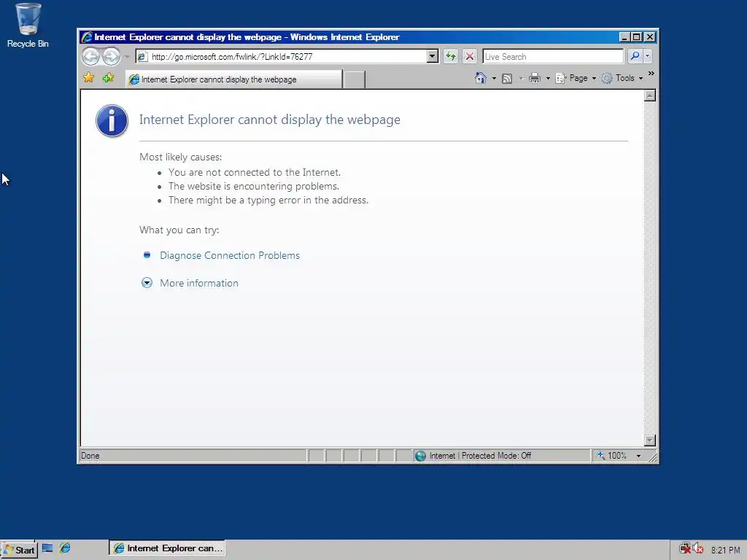Show more toolbar commands chevron
Screen dimensions: 747x560
[651, 74]
